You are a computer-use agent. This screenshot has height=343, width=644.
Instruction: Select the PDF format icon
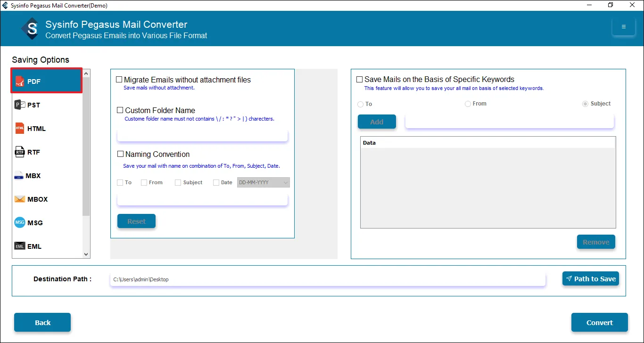[x=19, y=82]
